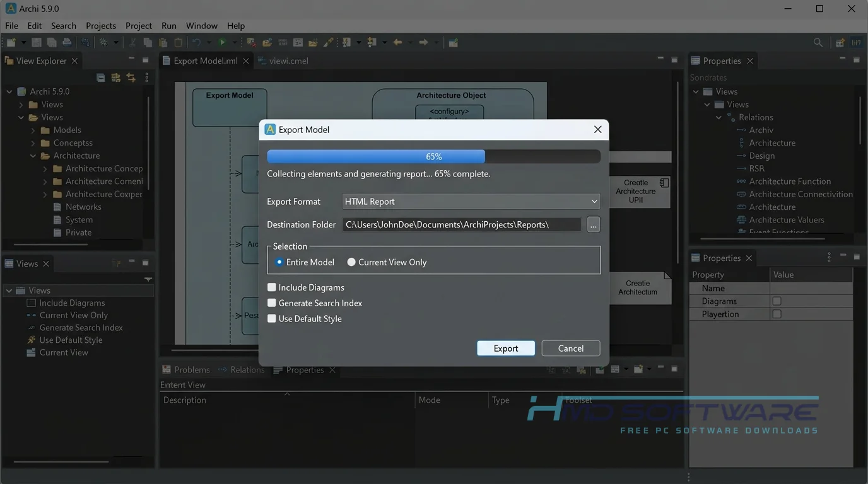Click the Undo arrow toolbar icon
The height and width of the screenshot is (484, 868).
click(x=196, y=42)
